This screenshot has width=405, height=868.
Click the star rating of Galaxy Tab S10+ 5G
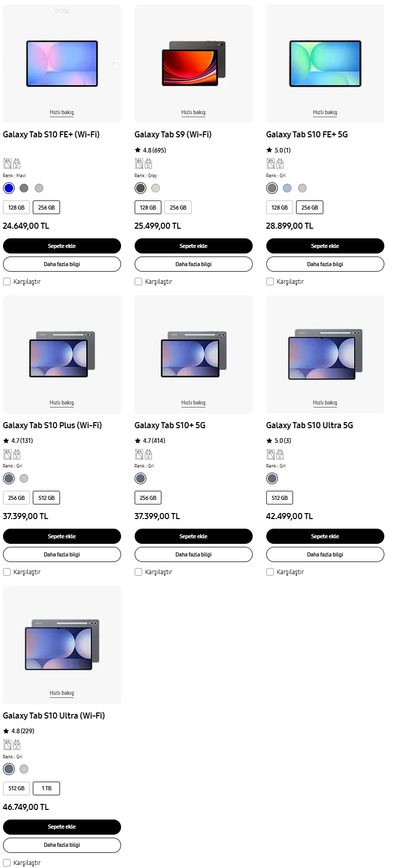click(150, 440)
